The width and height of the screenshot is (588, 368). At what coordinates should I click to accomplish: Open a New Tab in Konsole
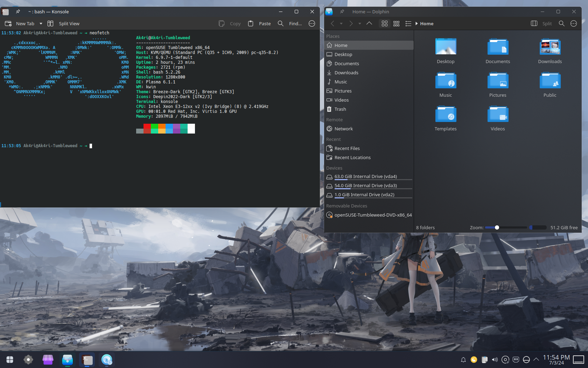click(20, 23)
